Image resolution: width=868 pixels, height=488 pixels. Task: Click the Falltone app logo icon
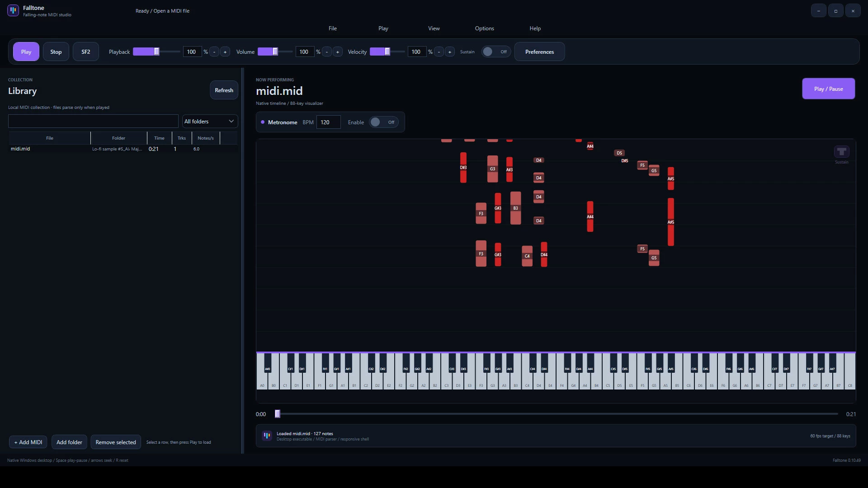point(13,10)
